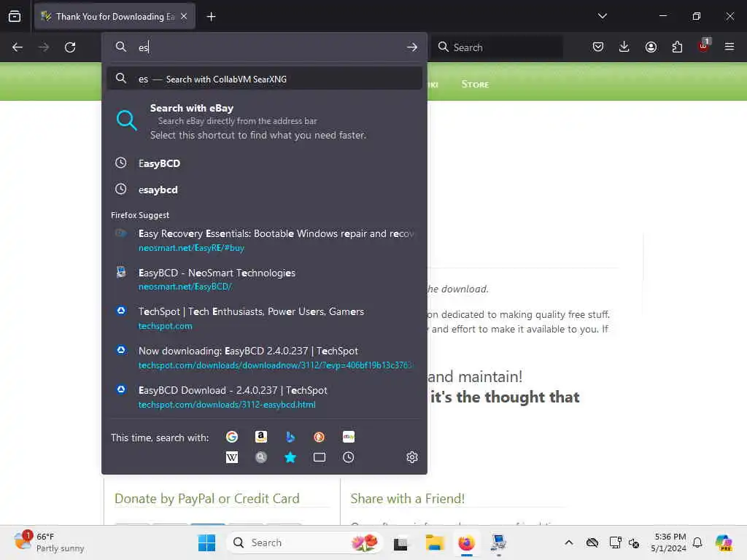Open Now downloading EasyBCD 2.4.0.237 suggestion
This screenshot has width=747, height=560.
tap(264, 357)
